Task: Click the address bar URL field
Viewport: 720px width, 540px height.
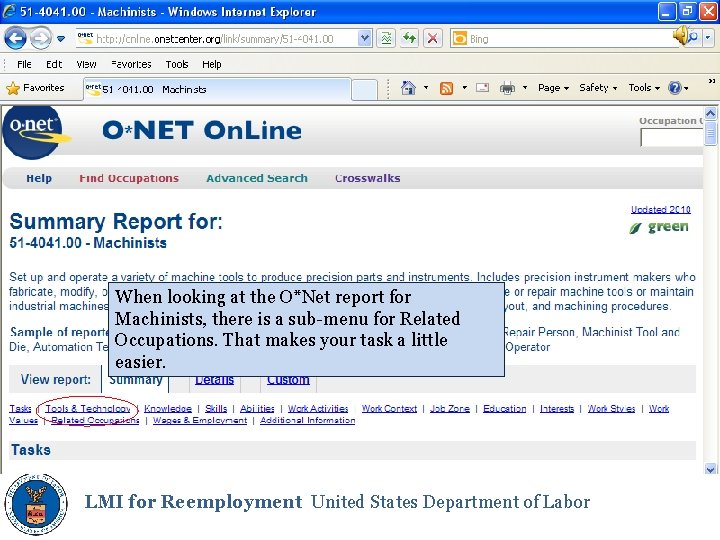Action: point(217,39)
